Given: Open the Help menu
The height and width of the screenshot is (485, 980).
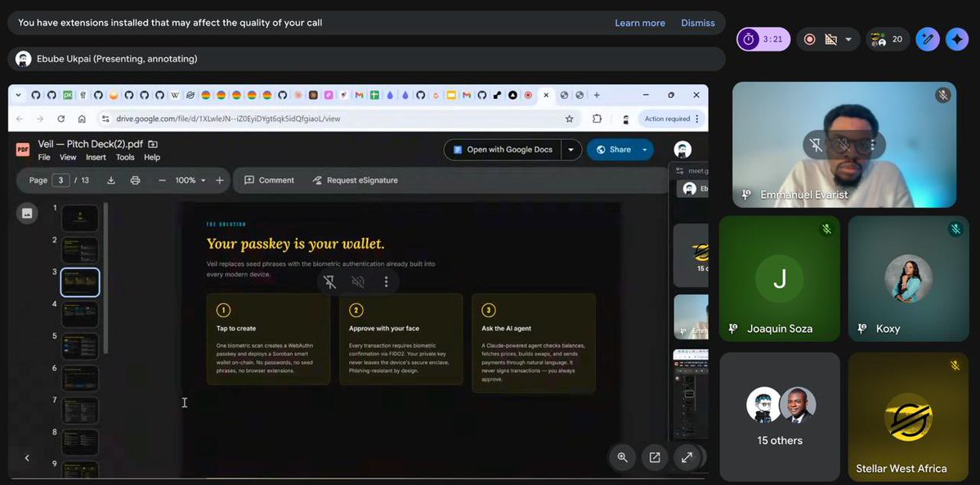Looking at the screenshot, I should tap(152, 158).
